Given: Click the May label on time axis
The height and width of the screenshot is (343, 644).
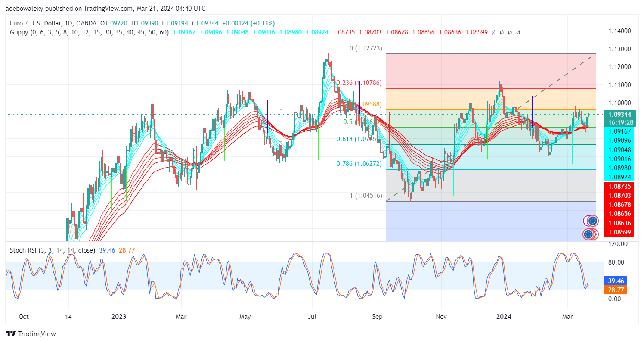Looking at the screenshot, I should pyautogui.click(x=245, y=317).
